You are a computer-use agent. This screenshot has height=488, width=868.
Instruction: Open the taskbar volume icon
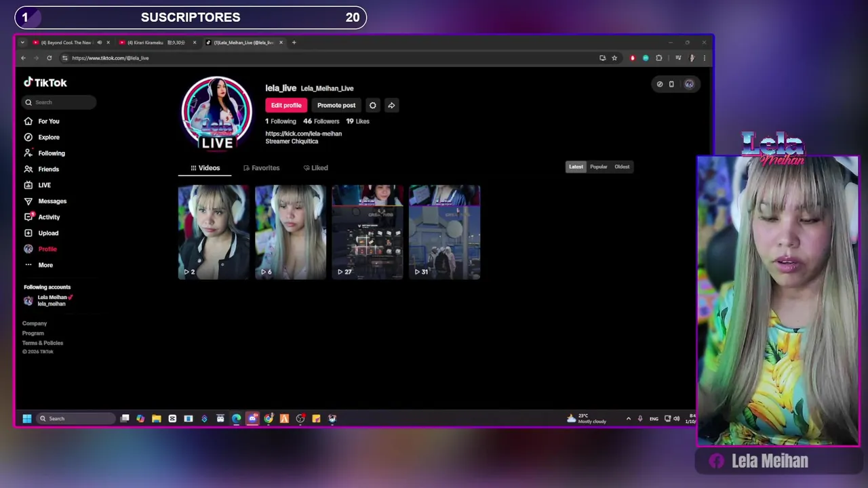[x=676, y=419]
